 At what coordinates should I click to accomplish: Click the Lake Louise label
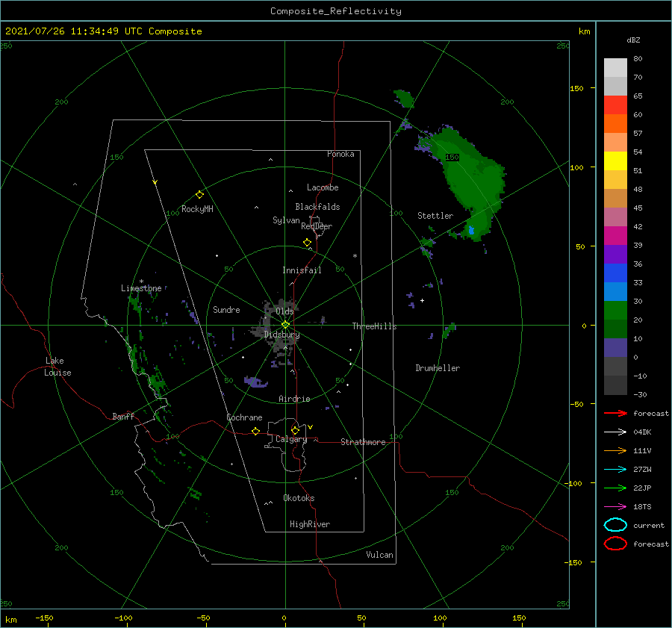[x=57, y=367]
